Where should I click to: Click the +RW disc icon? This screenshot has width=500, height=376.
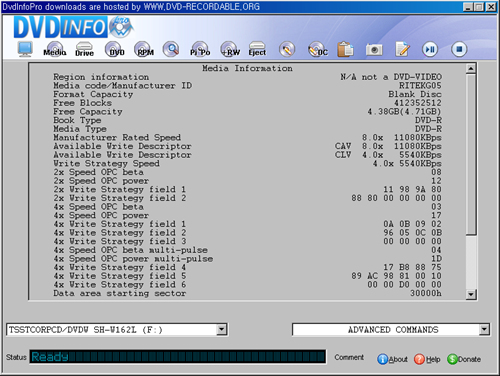(x=230, y=49)
